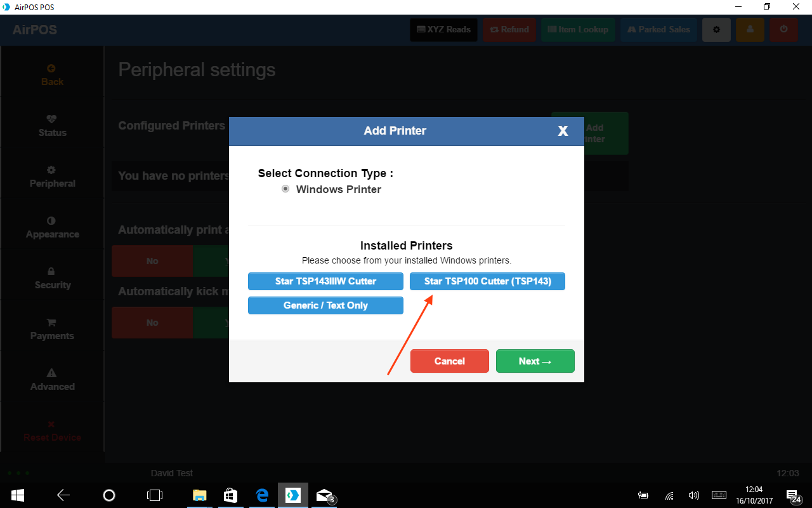This screenshot has height=508, width=812.
Task: Choose Star TSP143IIIW Cutter printer
Action: point(325,281)
